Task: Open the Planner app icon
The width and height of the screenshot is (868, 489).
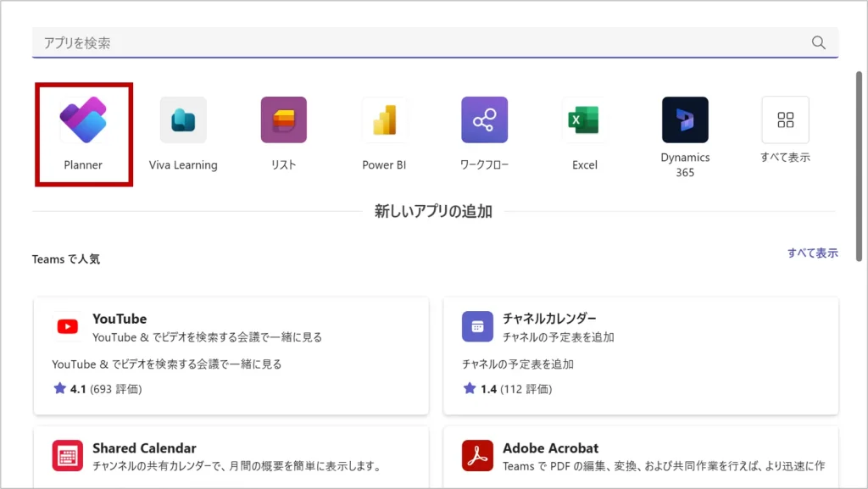Action: tap(83, 120)
